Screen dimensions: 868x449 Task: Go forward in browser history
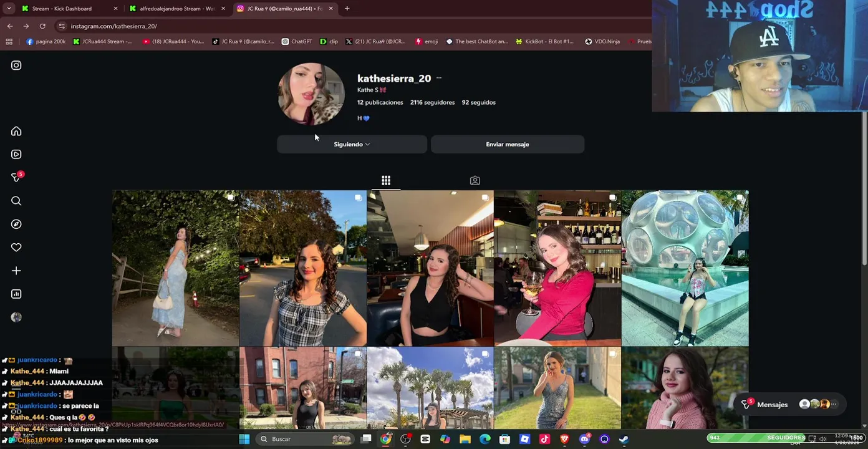pyautogui.click(x=26, y=26)
